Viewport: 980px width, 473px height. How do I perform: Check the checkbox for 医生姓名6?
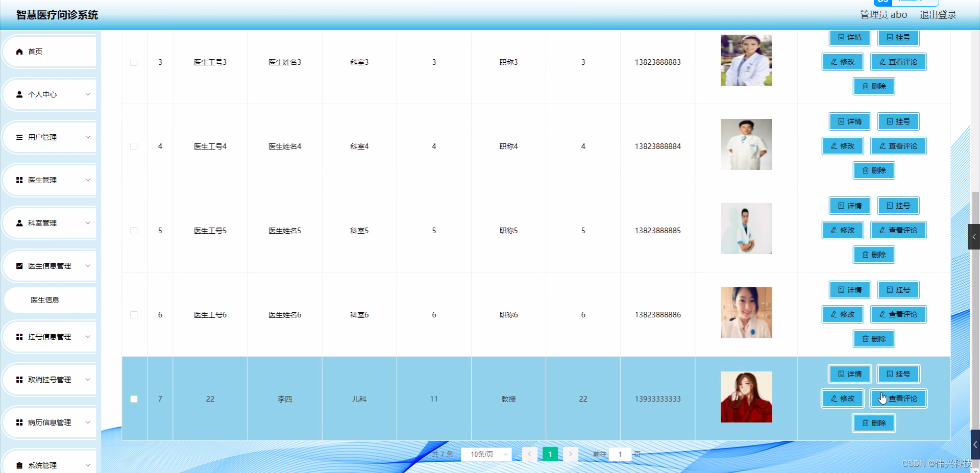click(x=134, y=315)
